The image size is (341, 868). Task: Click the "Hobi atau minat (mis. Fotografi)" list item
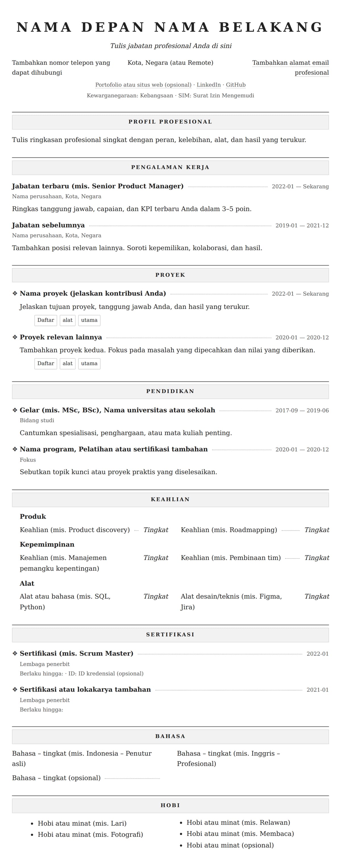90,834
